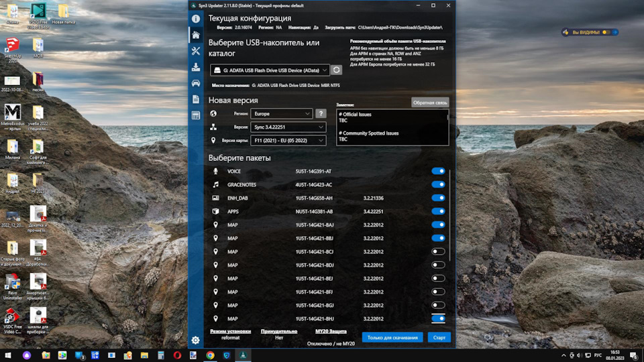Open the песни desktop folder
The image size is (644, 362).
38,82
